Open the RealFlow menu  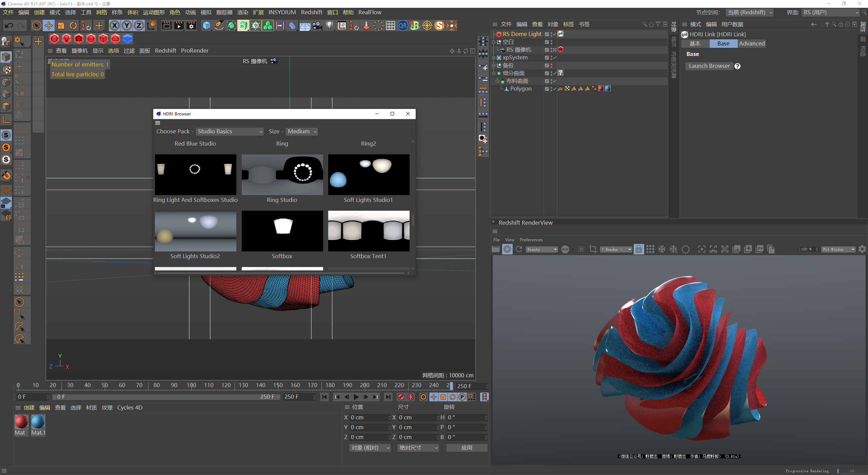click(370, 12)
